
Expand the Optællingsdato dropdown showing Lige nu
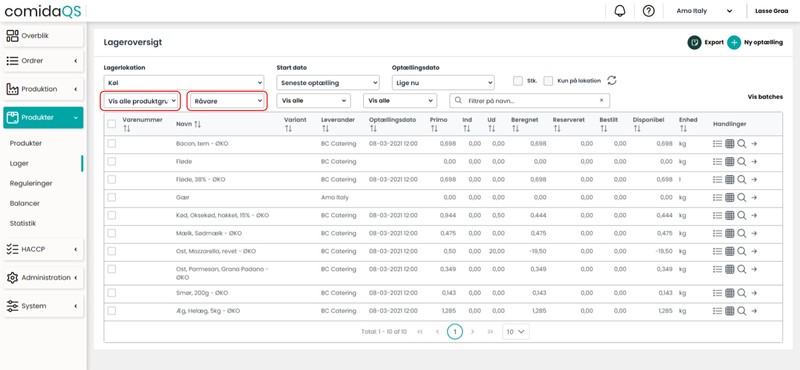443,83
